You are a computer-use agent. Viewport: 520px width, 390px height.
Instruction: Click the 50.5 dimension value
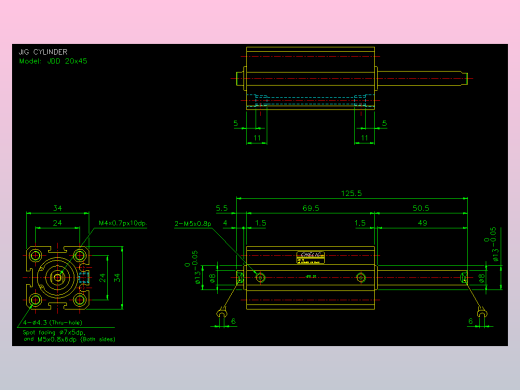point(421,208)
